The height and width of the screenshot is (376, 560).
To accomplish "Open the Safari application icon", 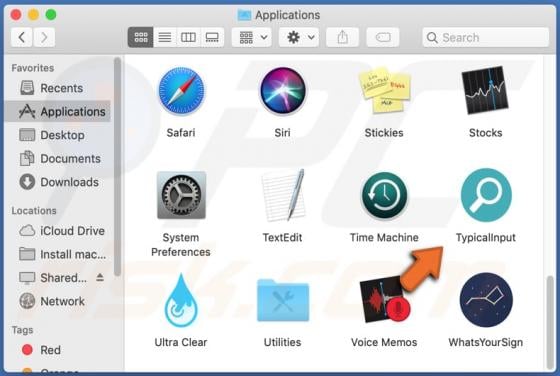I will (181, 91).
